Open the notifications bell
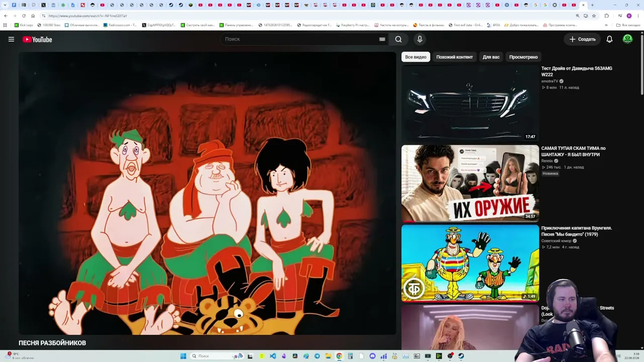644x362 pixels. pyautogui.click(x=609, y=39)
